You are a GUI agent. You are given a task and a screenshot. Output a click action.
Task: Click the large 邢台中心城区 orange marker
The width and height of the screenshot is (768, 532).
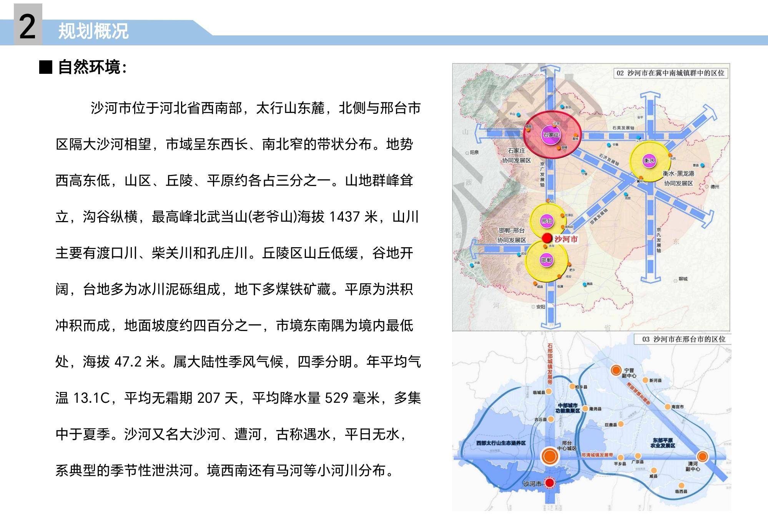coord(550,456)
